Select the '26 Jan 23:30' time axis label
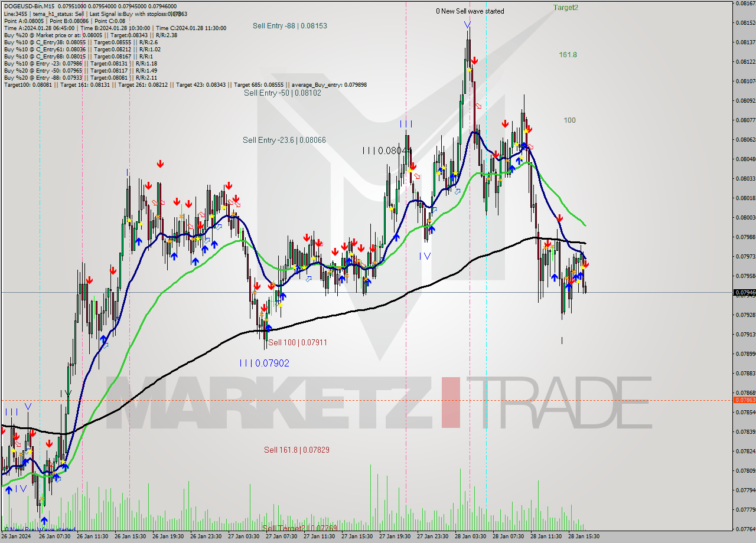 point(206,537)
